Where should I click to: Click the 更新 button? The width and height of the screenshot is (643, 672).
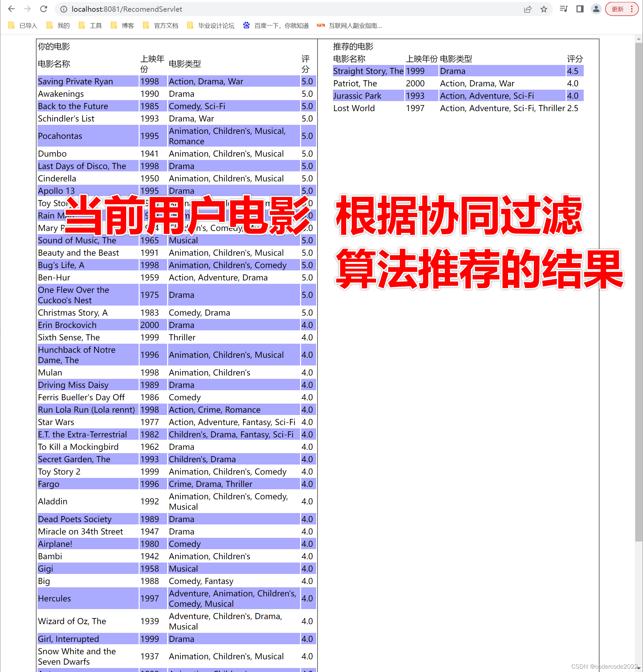(618, 9)
